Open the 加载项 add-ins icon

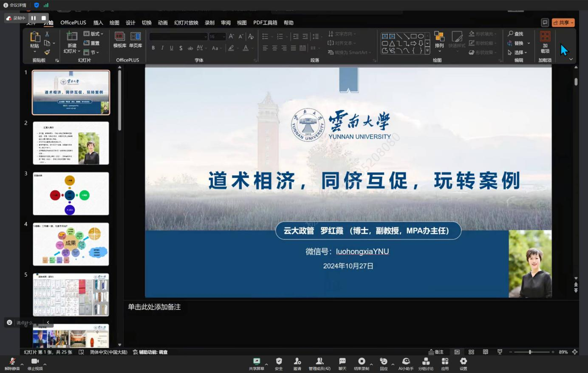[545, 41]
